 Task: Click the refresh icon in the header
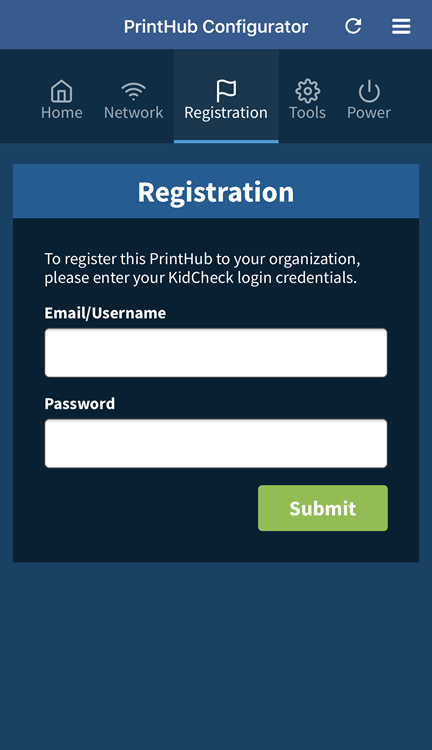[x=353, y=26]
